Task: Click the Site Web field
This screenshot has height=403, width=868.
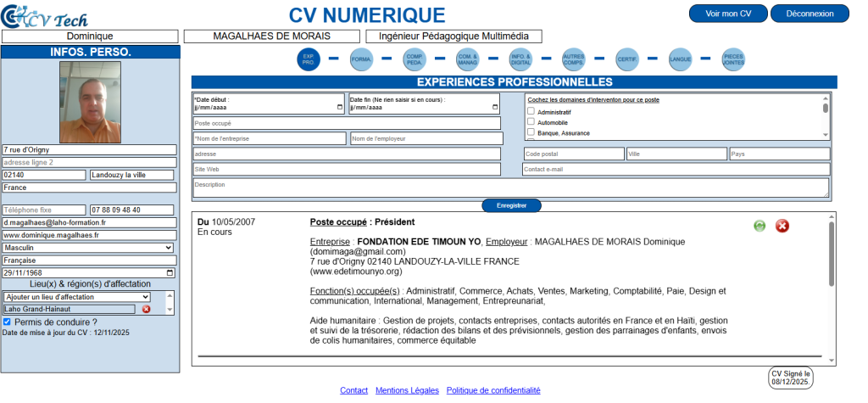Action: [x=347, y=169]
